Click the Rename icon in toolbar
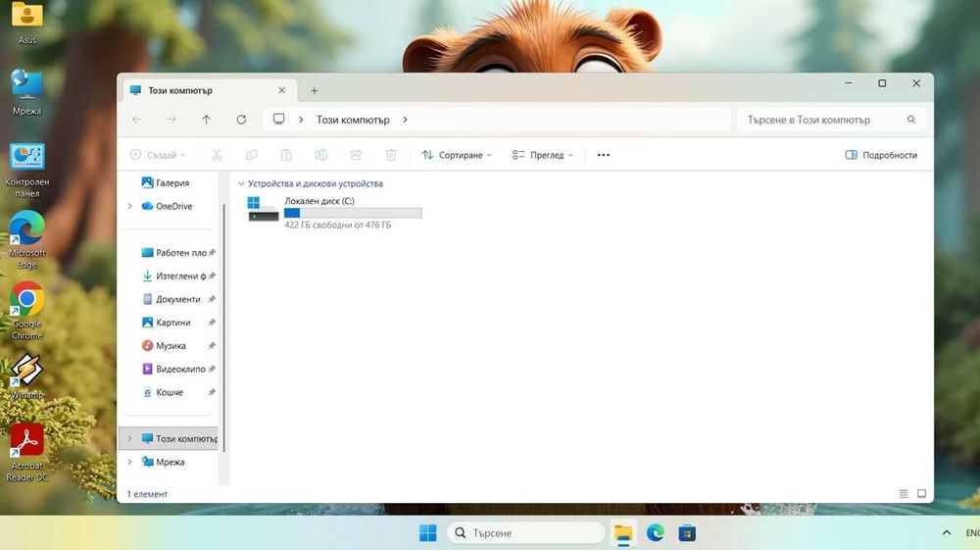Viewport: 980px width, 550px height. point(321,155)
